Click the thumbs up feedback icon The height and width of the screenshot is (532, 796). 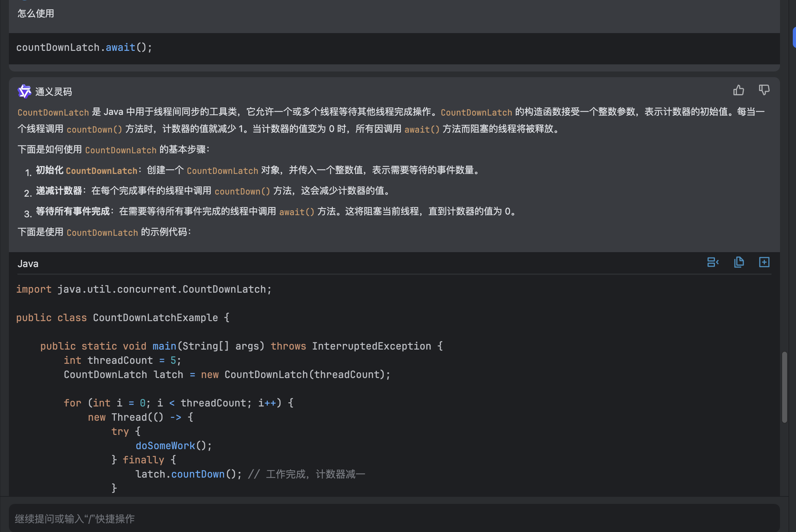(738, 90)
